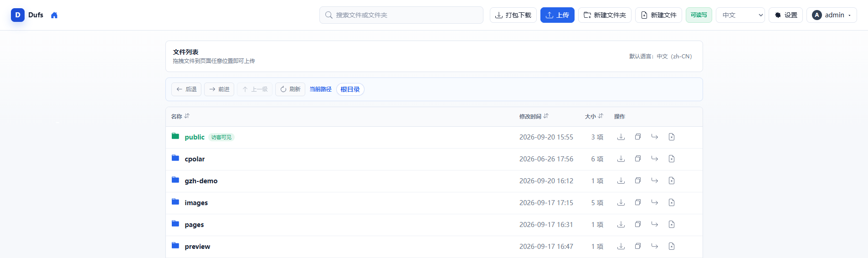
Task: Click the blue 上传 upload button
Action: click(x=557, y=15)
